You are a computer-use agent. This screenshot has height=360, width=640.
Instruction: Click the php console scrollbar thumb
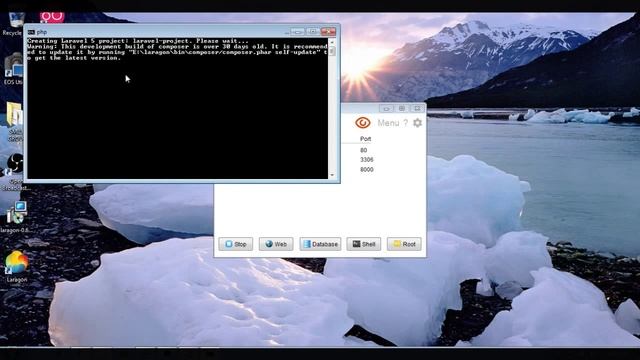[332, 51]
